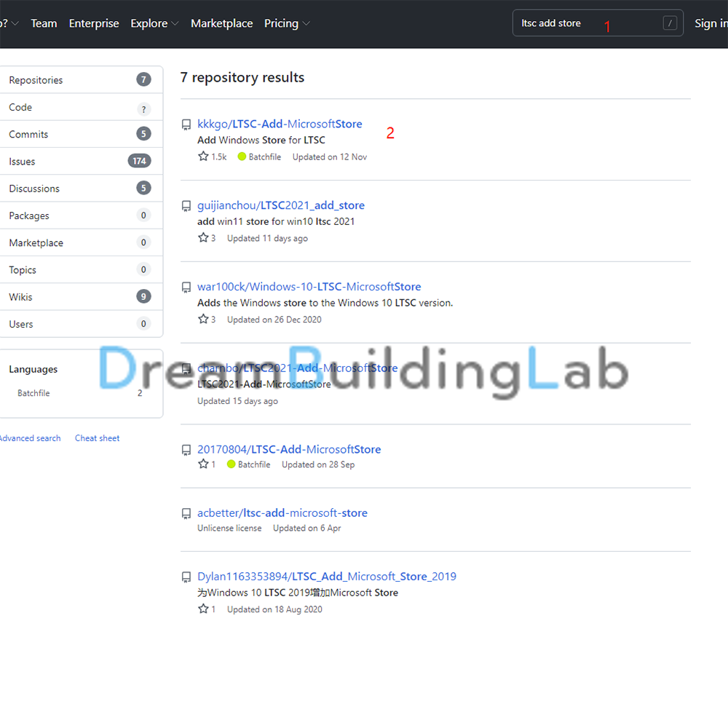Image resolution: width=728 pixels, height=728 pixels.
Task: Click the slash shortcut icon in search box
Action: pos(670,23)
